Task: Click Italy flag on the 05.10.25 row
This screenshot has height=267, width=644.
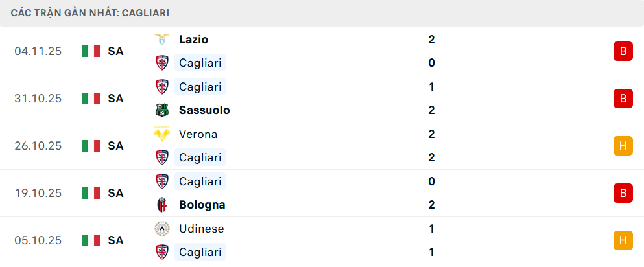Action: 91,240
